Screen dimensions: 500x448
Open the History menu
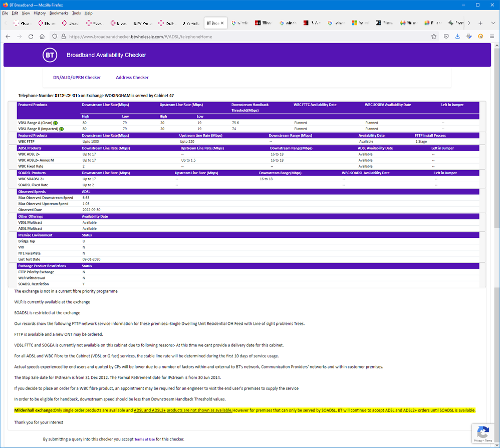(40, 13)
